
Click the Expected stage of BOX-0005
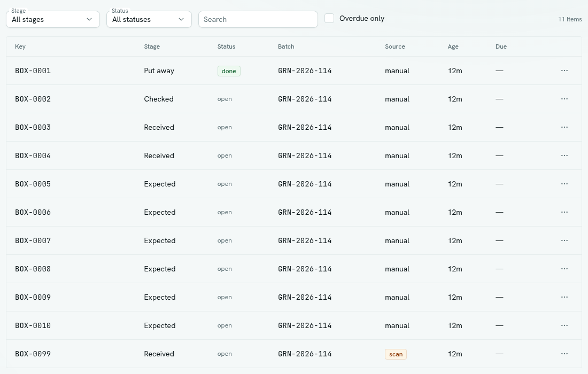(160, 184)
